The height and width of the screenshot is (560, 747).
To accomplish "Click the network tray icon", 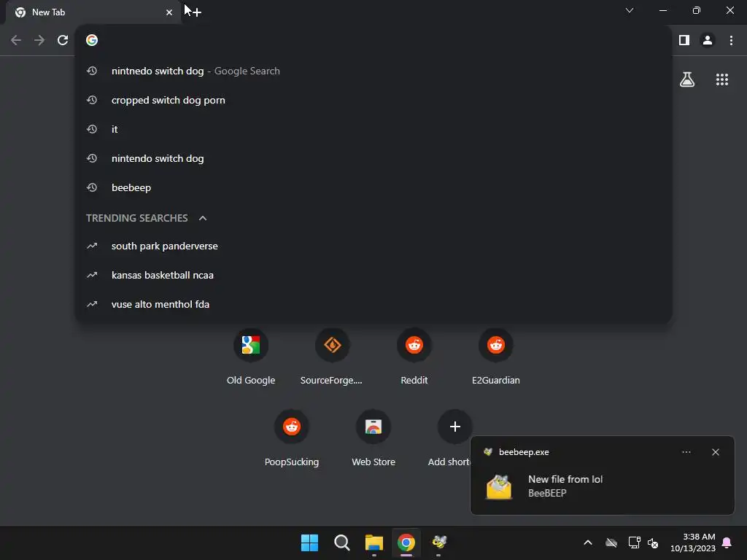I will point(634,542).
